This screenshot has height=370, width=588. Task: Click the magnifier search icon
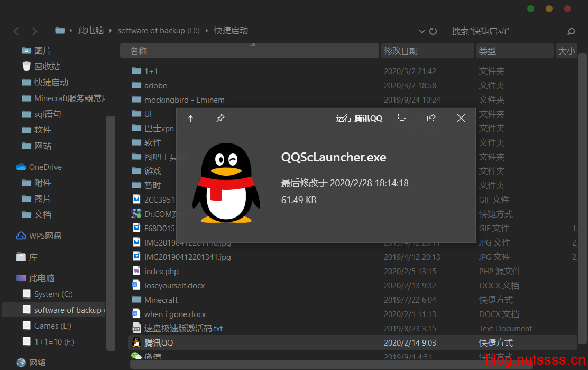point(571,31)
